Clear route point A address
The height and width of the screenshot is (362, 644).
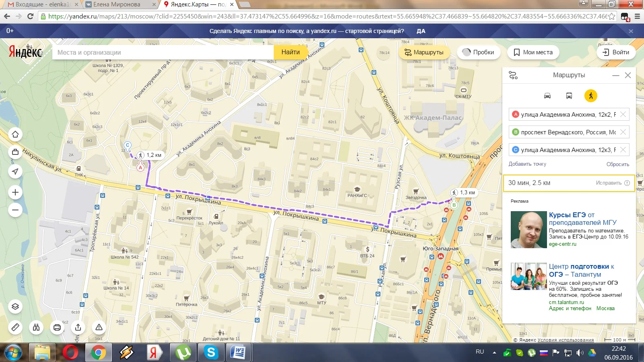623,114
